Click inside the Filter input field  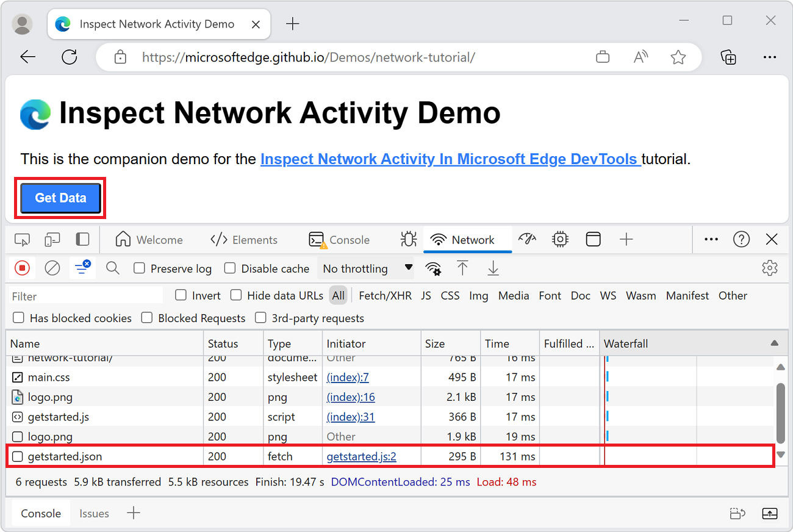pos(85,295)
